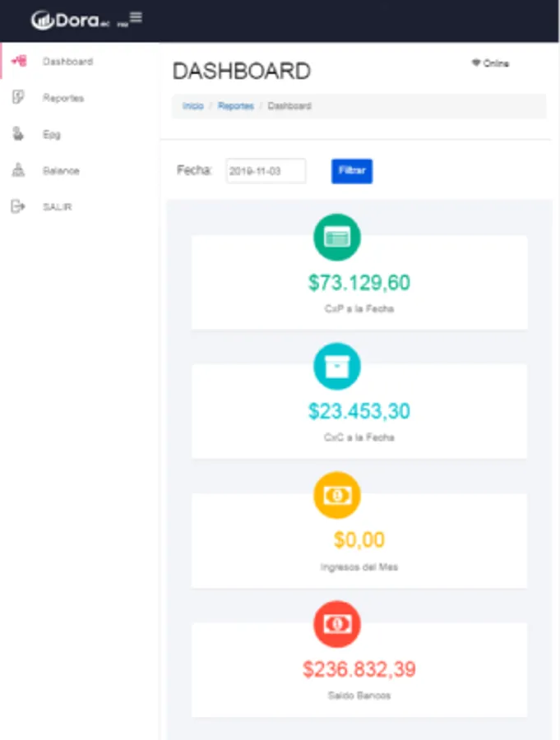Viewport: 560px width, 740px height.
Task: Click the Online status heart icon
Action: (476, 62)
